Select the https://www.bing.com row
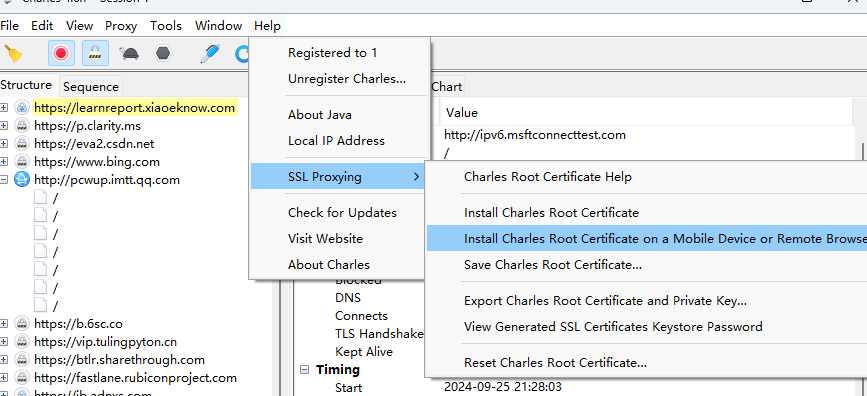The height and width of the screenshot is (396, 867). click(97, 161)
